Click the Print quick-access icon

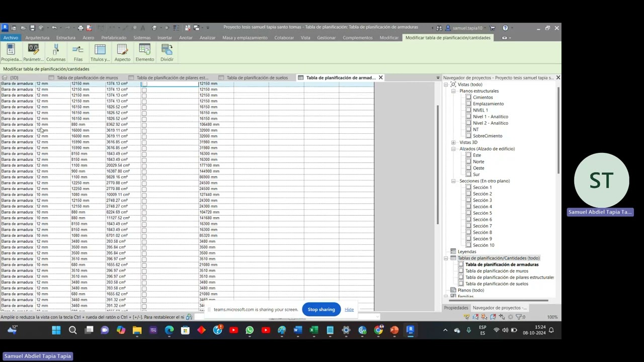click(79, 28)
